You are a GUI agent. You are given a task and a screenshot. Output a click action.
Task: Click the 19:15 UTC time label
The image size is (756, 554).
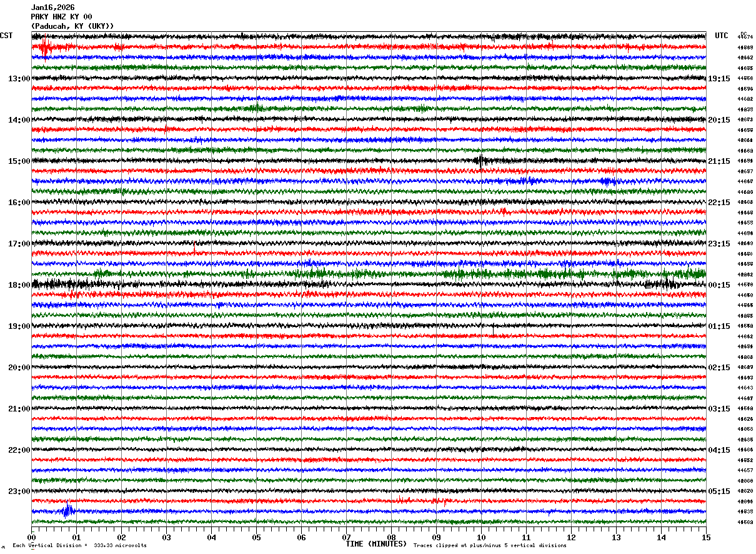point(719,79)
